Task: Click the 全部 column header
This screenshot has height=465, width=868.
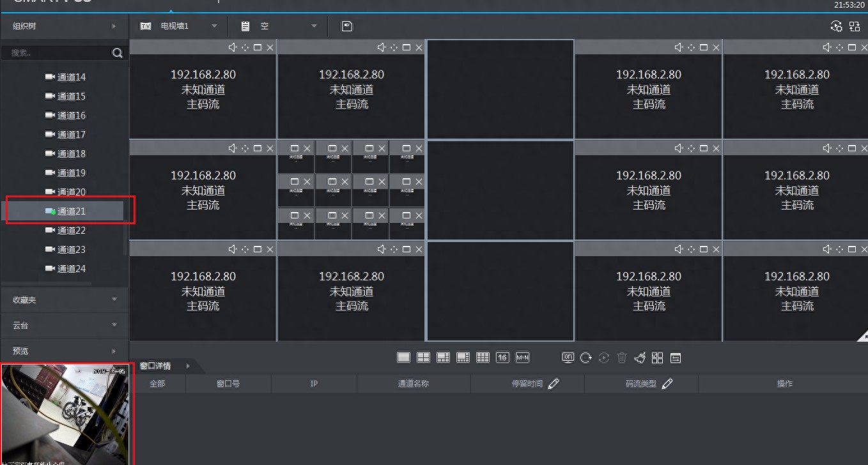Action: [x=157, y=384]
